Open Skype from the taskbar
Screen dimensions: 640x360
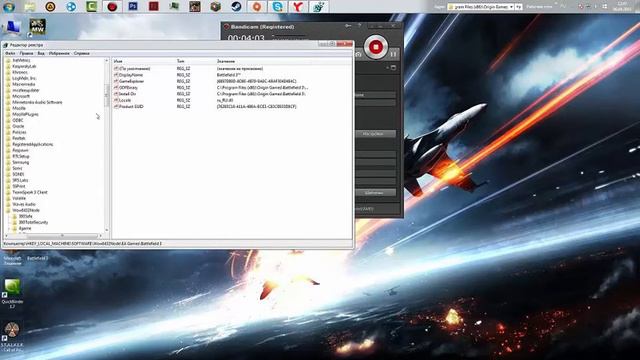pyautogui.click(x=278, y=7)
